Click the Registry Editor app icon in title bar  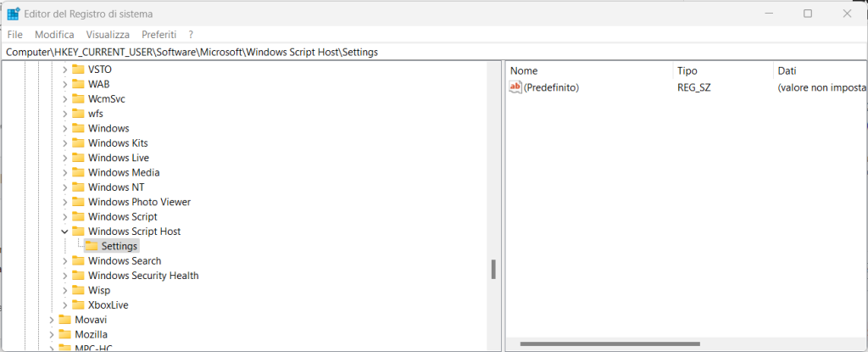[x=14, y=14]
